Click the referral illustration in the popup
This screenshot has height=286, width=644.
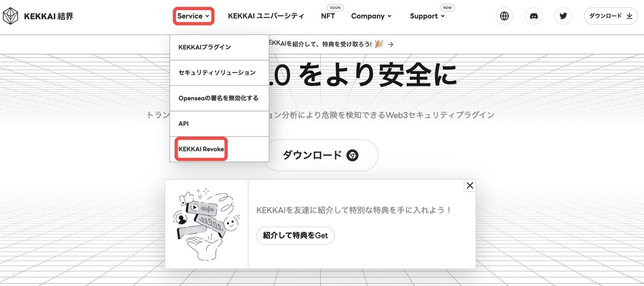(x=207, y=224)
